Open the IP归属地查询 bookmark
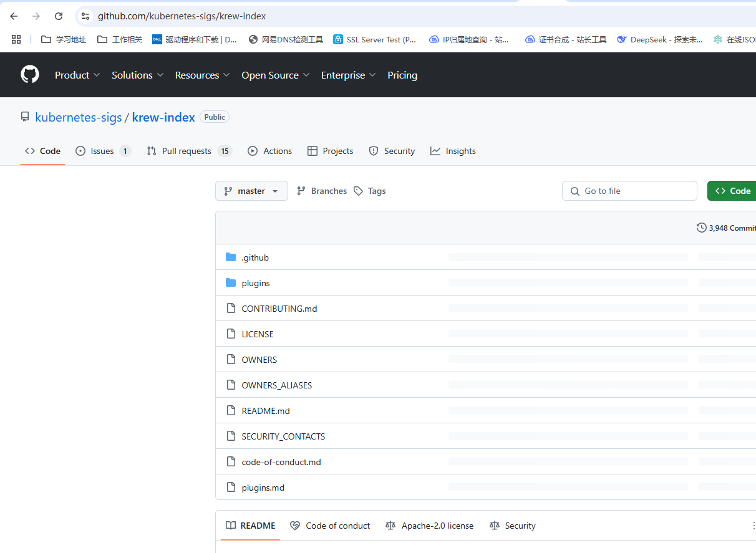This screenshot has height=553, width=756. (x=469, y=39)
